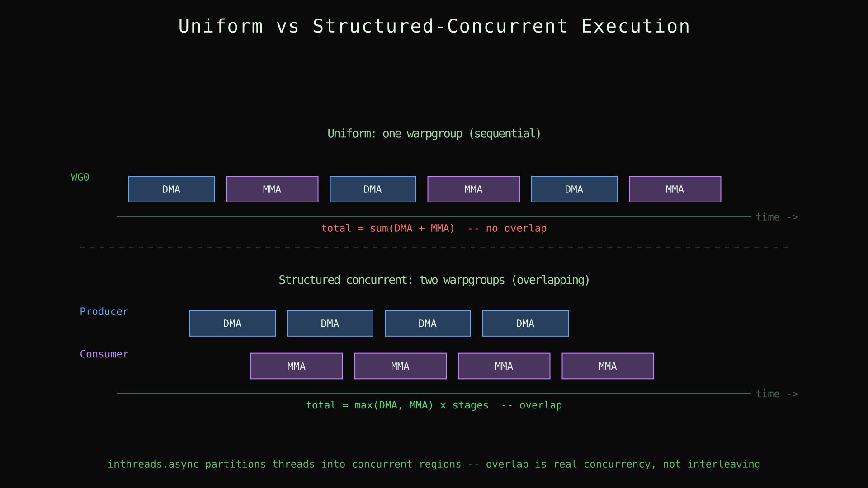Click the 'total = max(DMA, MMA) x stages' annotation

pos(434,405)
